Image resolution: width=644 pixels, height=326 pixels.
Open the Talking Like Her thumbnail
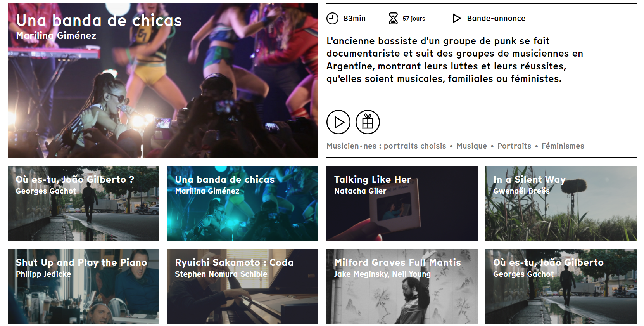pyautogui.click(x=402, y=203)
